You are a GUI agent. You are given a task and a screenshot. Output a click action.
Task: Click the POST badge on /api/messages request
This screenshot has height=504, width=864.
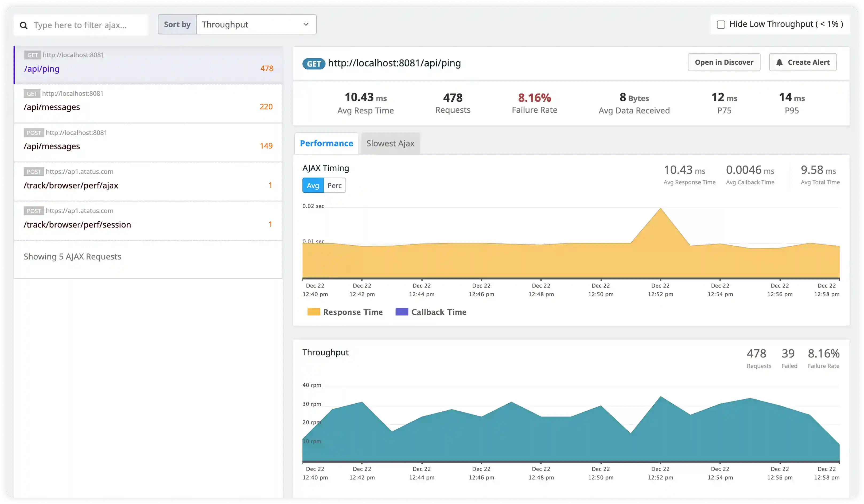[34, 133]
